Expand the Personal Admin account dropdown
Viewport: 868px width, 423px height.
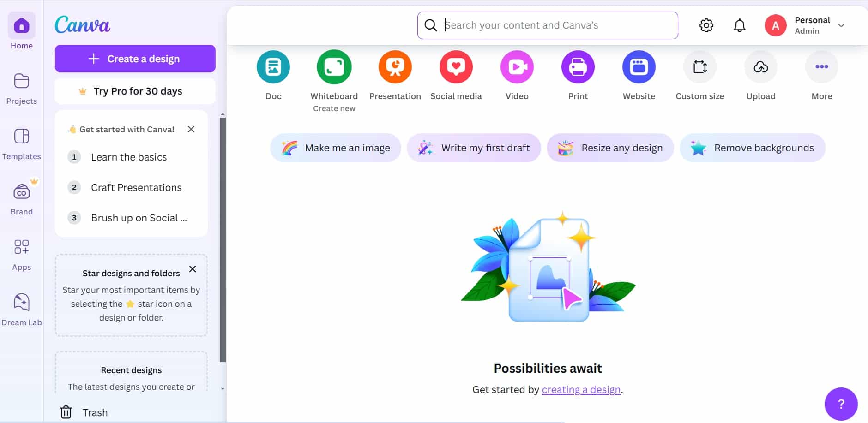[x=841, y=25]
